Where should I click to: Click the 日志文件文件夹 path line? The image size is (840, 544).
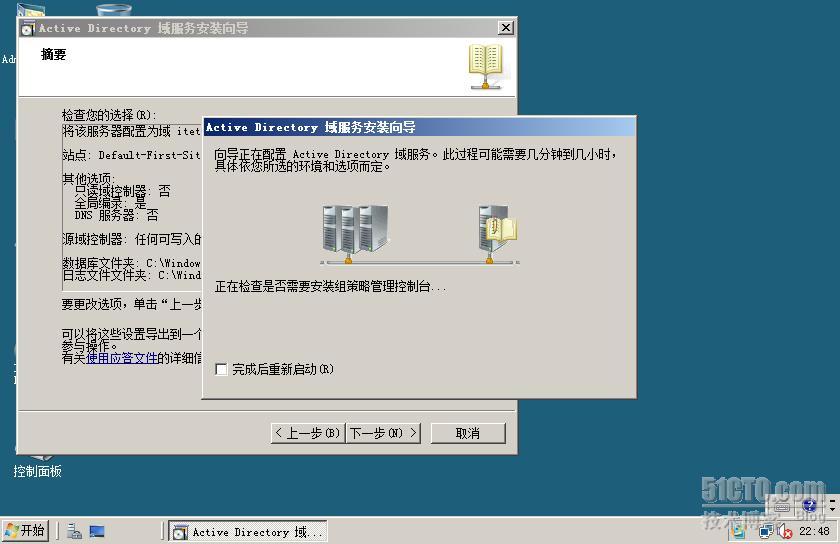click(x=131, y=275)
